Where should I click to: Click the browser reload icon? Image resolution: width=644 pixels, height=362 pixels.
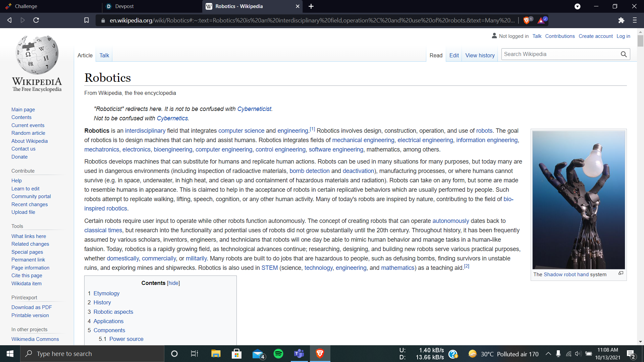coord(36,20)
